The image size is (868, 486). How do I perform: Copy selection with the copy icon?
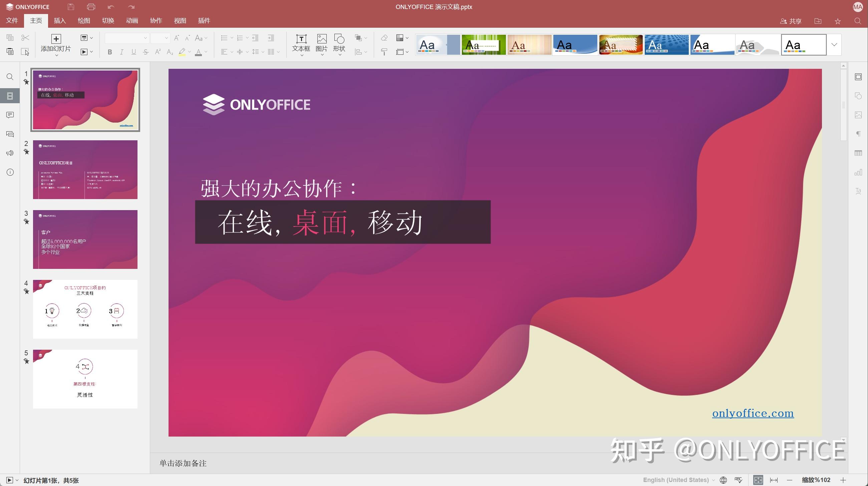(10, 37)
